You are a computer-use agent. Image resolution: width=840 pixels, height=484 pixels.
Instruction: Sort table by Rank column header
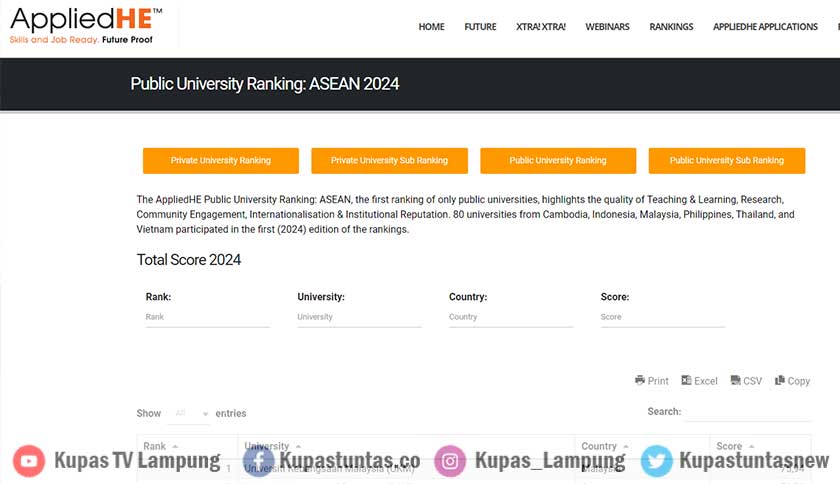click(188, 446)
